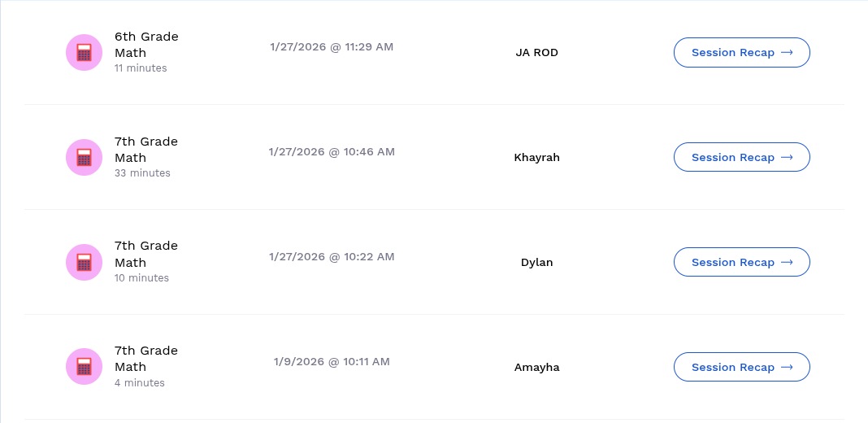The image size is (868, 423).
Task: Click the calculator icon in Khayrah's session row
Action: (x=84, y=157)
